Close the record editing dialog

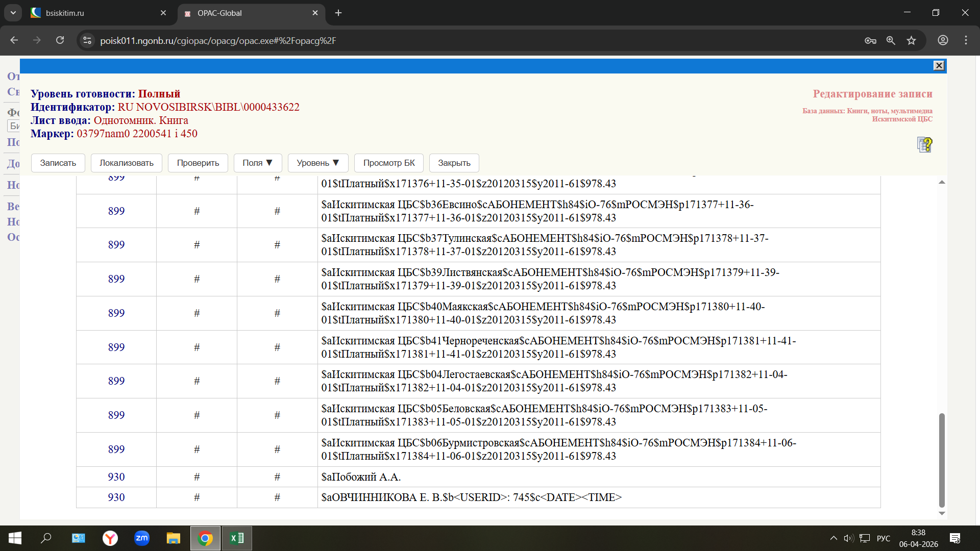tap(939, 66)
